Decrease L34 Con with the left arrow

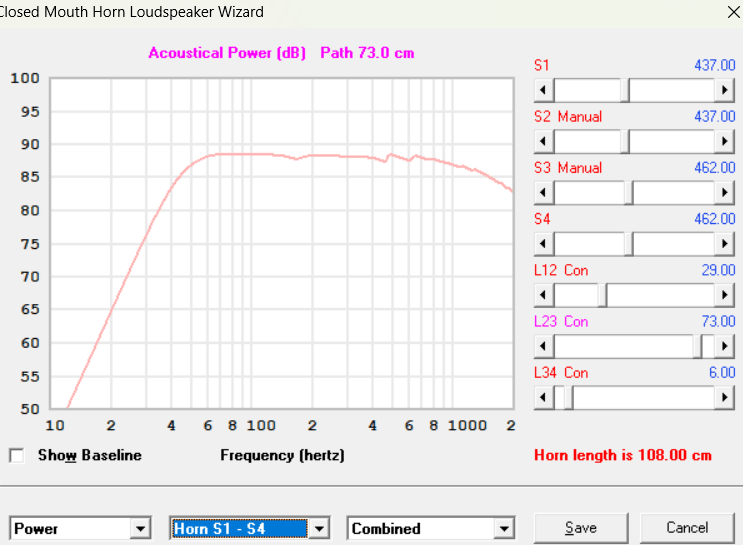544,398
